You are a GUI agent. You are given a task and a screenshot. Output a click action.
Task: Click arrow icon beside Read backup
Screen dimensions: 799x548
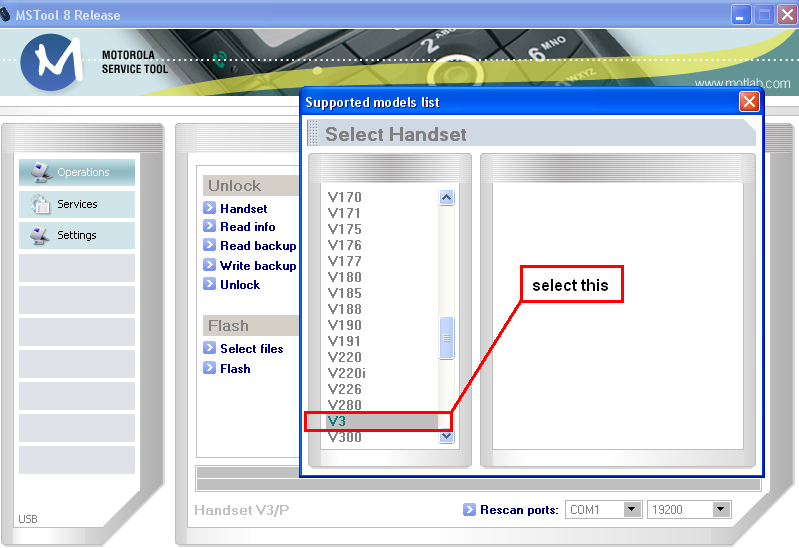coord(209,245)
